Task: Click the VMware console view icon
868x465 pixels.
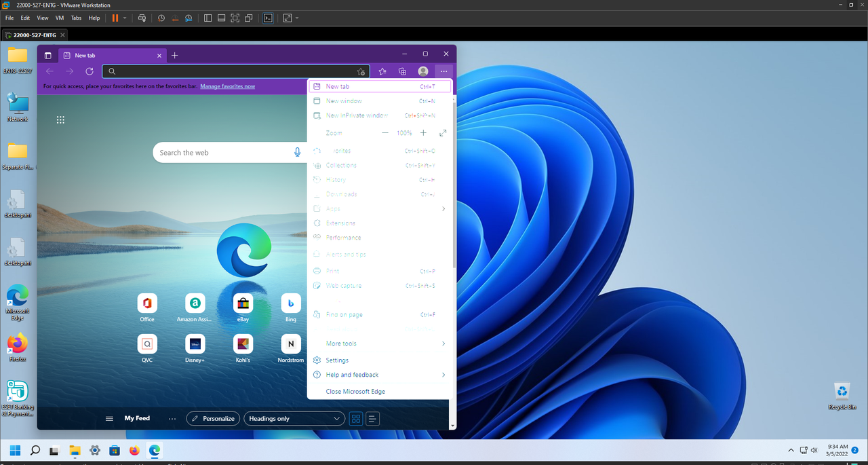Action: pyautogui.click(x=268, y=18)
